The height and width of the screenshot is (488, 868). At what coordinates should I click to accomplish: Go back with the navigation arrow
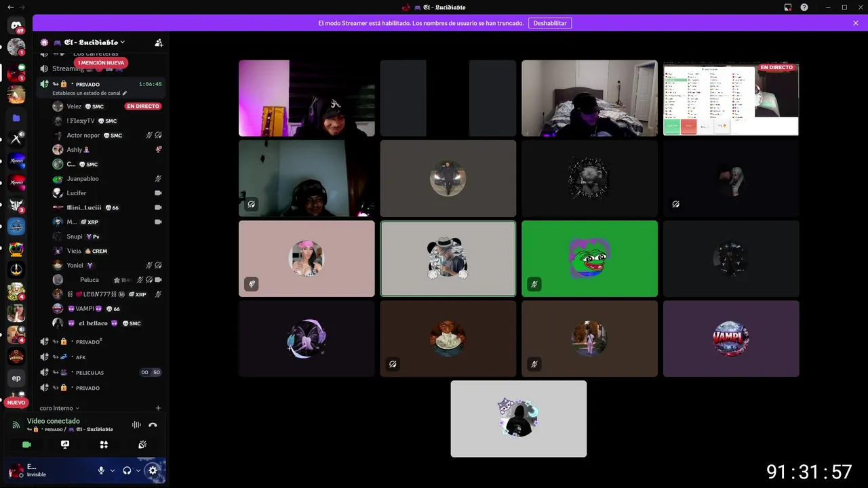coord(10,7)
